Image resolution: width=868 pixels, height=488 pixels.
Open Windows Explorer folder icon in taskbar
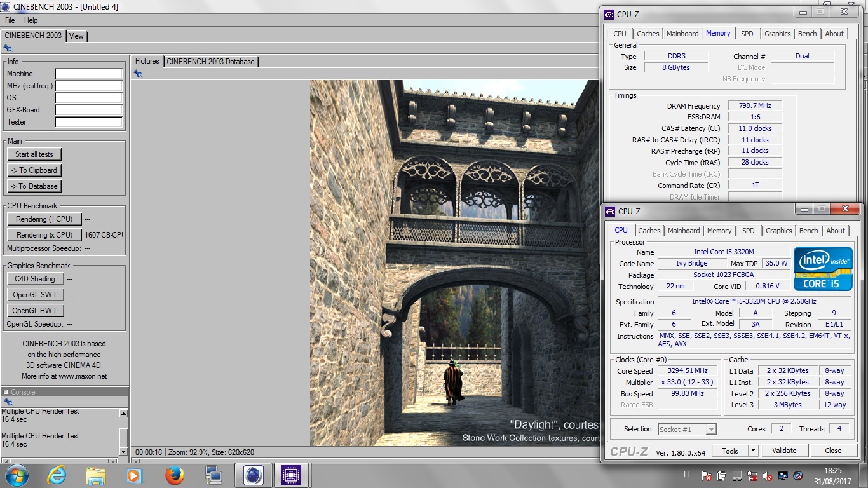click(96, 475)
